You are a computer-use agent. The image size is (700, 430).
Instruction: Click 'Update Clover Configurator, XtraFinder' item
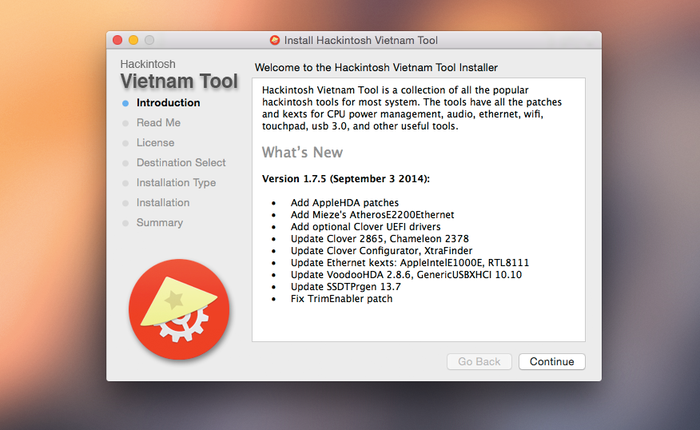point(382,251)
